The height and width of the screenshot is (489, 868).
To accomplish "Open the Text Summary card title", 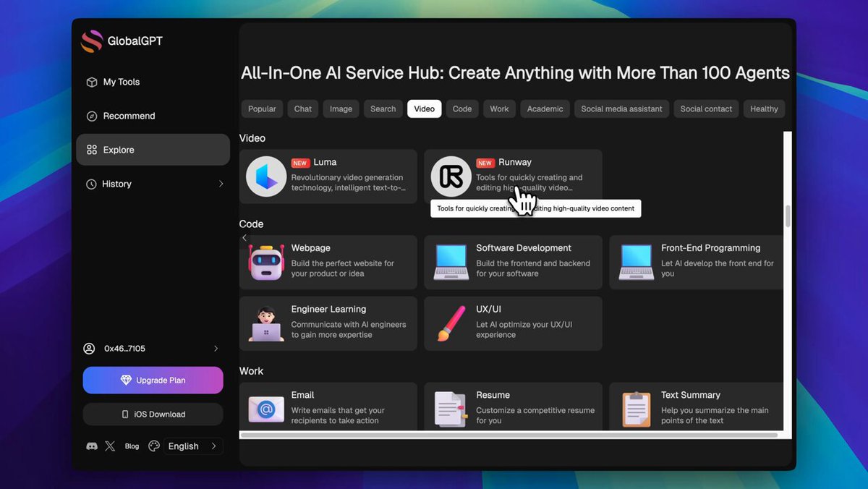I will click(691, 396).
